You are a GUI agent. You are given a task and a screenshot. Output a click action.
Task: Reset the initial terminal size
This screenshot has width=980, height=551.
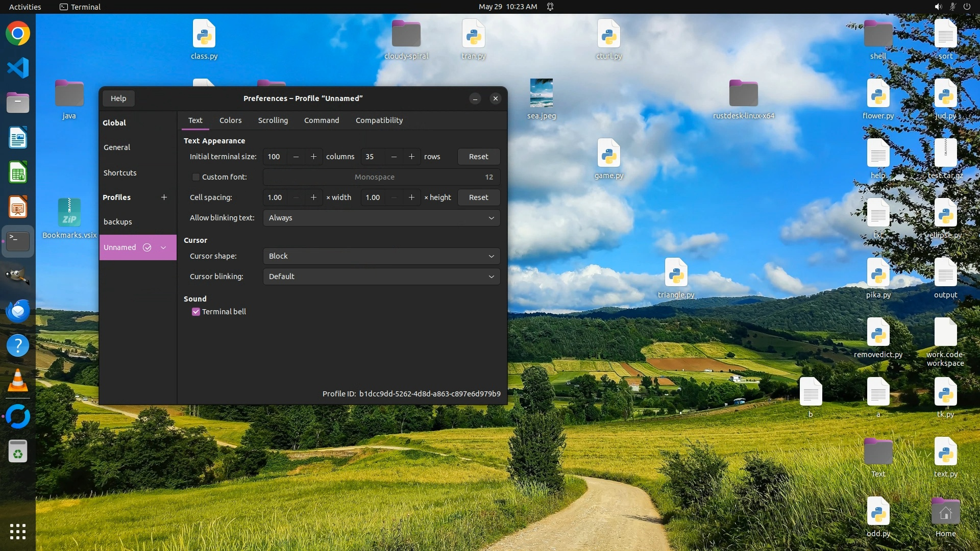(478, 157)
